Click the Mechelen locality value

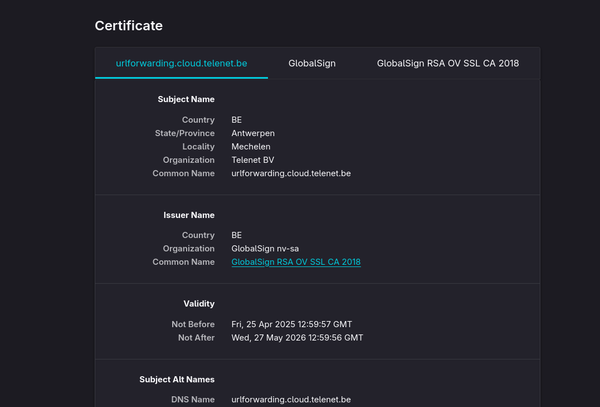250,146
